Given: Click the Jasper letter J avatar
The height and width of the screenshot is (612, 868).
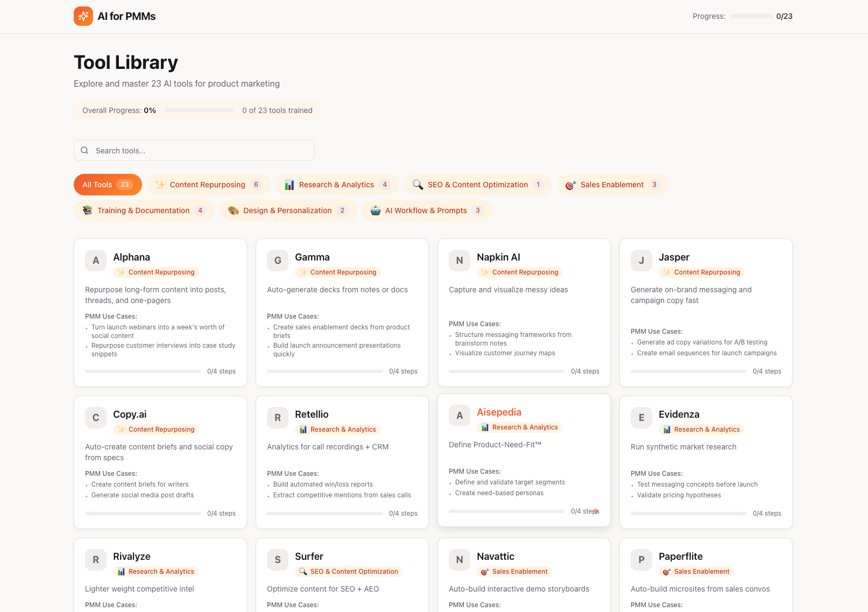Looking at the screenshot, I should click(641, 261).
